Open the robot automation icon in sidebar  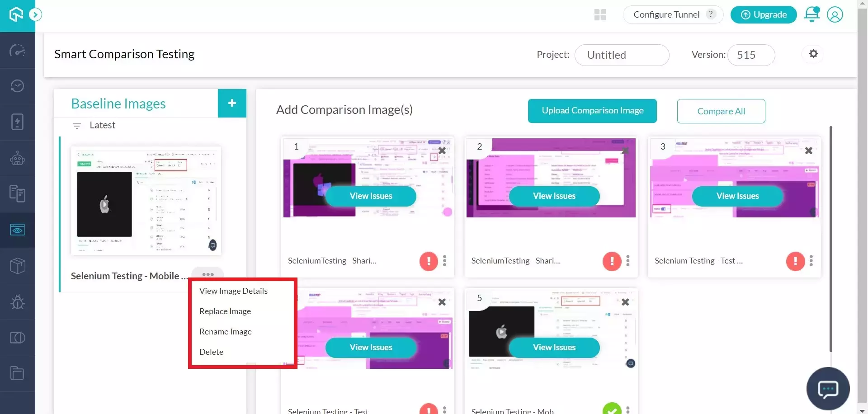tap(18, 158)
